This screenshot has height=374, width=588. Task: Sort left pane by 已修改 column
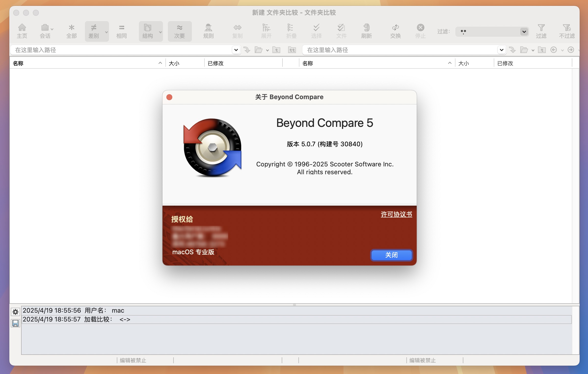[243, 63]
